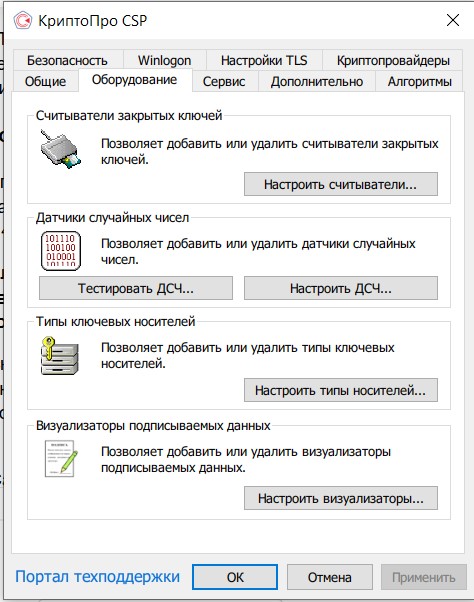Select the Настройки TLS tab
Viewport: 474px width, 602px height.
[x=264, y=61]
